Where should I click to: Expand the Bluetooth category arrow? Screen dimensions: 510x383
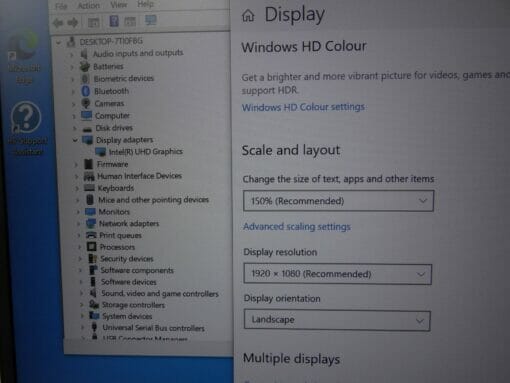point(73,91)
